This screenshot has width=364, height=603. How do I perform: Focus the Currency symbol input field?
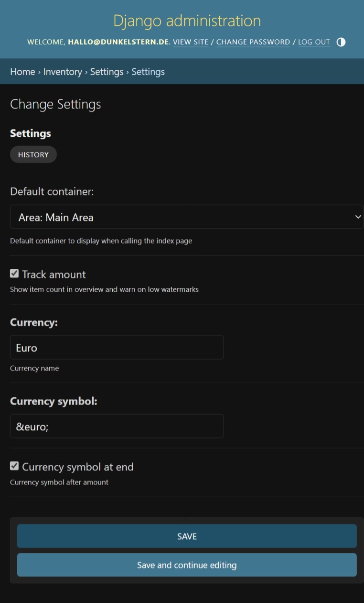[117, 426]
